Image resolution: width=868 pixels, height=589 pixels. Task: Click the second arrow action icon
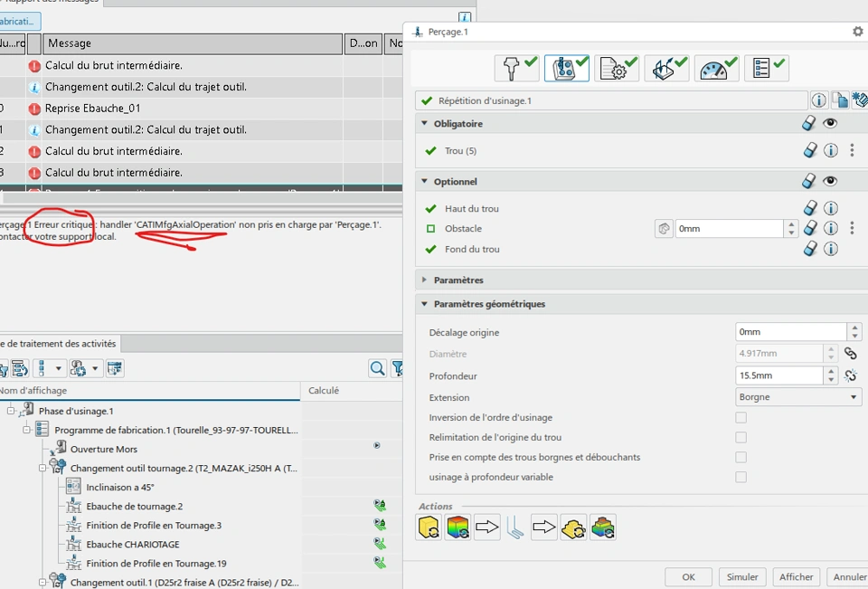[x=544, y=527]
